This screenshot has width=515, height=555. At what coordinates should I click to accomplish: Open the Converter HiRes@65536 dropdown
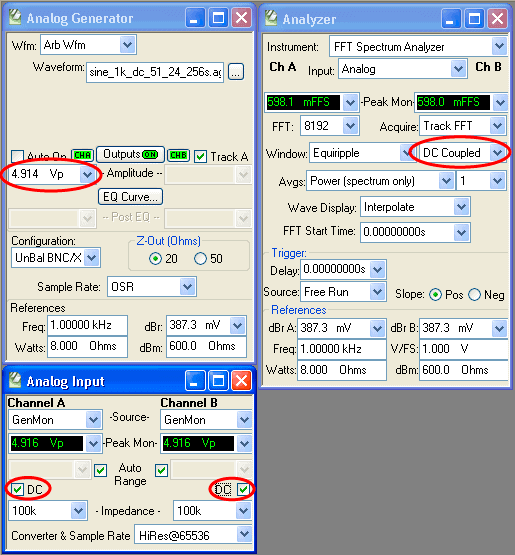tap(244, 535)
